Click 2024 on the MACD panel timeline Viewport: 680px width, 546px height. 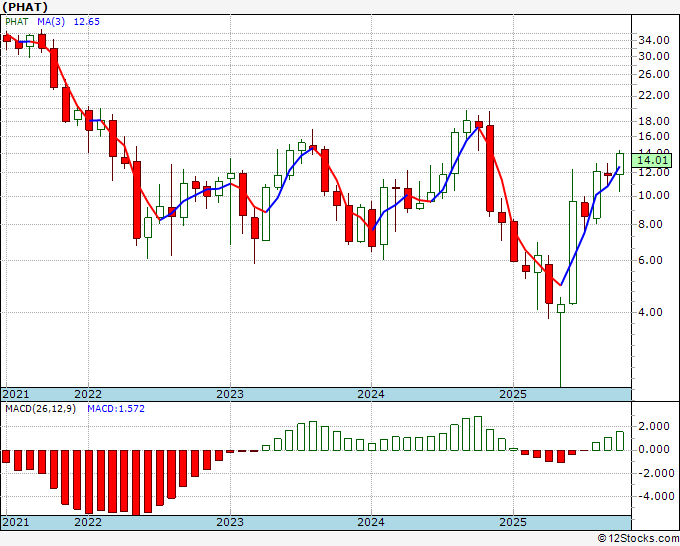[x=371, y=522]
